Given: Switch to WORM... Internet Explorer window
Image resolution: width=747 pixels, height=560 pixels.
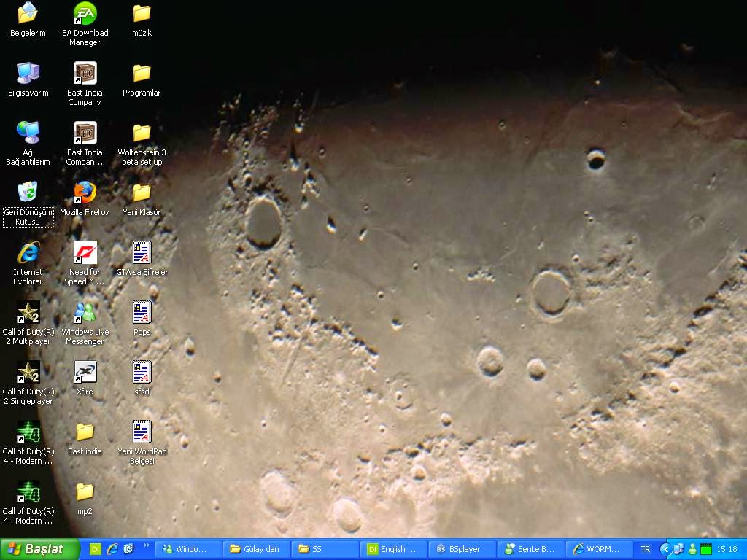Looking at the screenshot, I should (x=598, y=549).
